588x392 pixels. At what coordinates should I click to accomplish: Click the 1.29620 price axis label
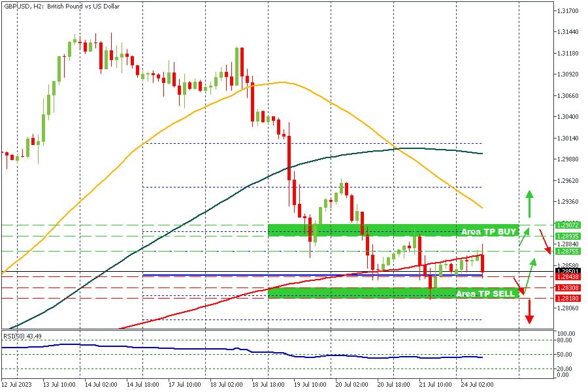point(567,180)
